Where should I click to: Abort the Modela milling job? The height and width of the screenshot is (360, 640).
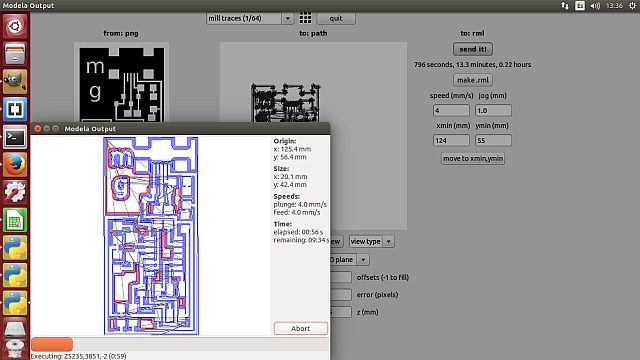coord(300,328)
